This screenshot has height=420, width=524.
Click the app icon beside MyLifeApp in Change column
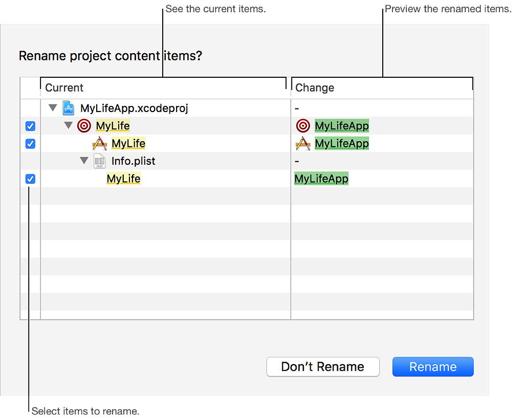point(303,143)
